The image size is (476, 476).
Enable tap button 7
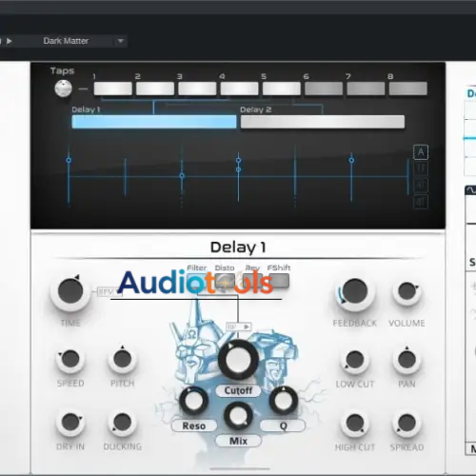pos(366,89)
